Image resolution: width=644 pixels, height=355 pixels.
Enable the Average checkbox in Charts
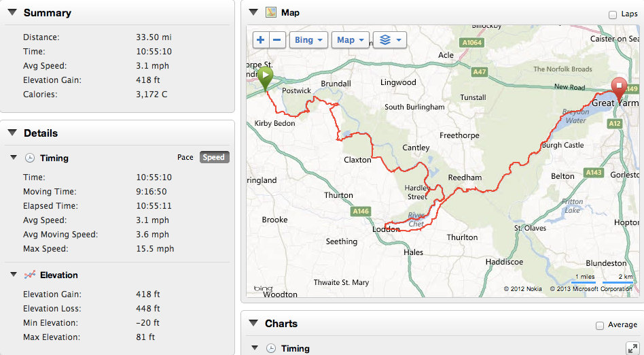[x=599, y=325]
